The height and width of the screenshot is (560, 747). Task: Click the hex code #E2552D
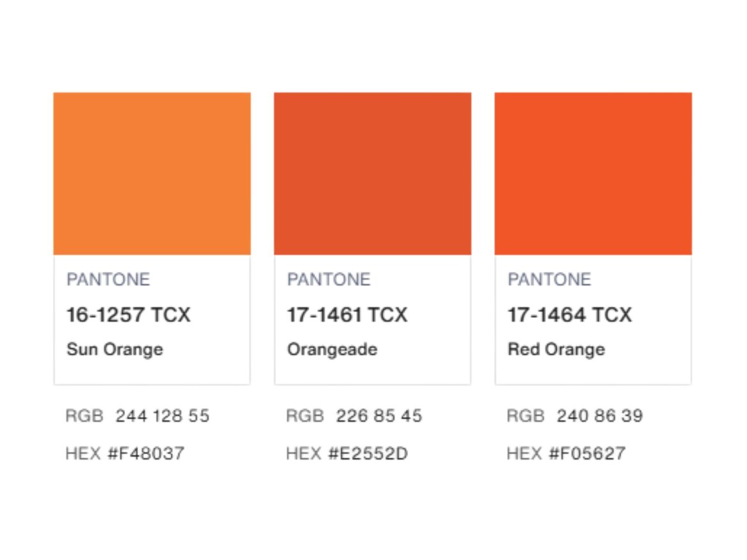368,454
